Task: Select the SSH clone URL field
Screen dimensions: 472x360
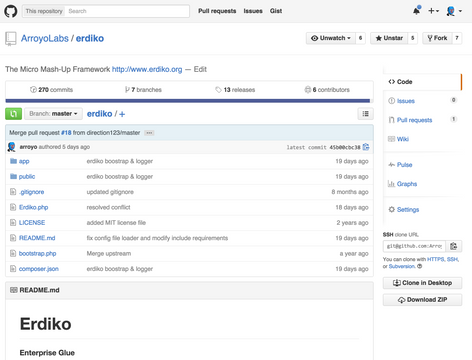Action: [x=414, y=246]
